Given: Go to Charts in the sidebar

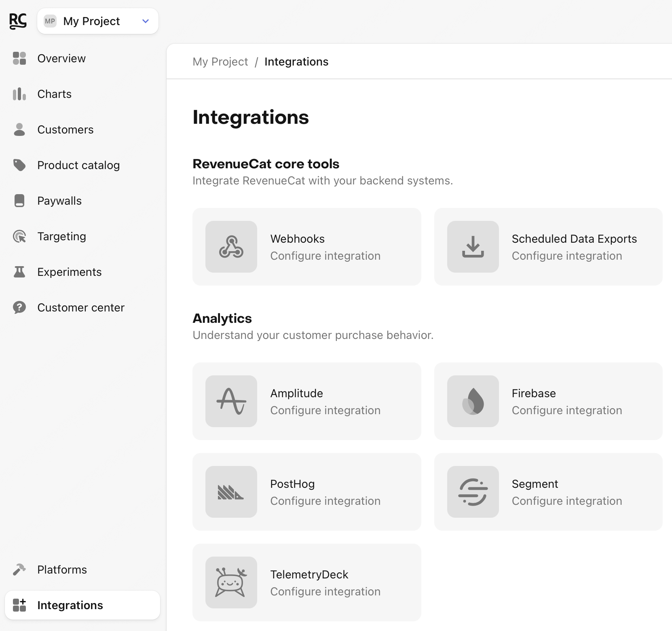Looking at the screenshot, I should pos(54,94).
